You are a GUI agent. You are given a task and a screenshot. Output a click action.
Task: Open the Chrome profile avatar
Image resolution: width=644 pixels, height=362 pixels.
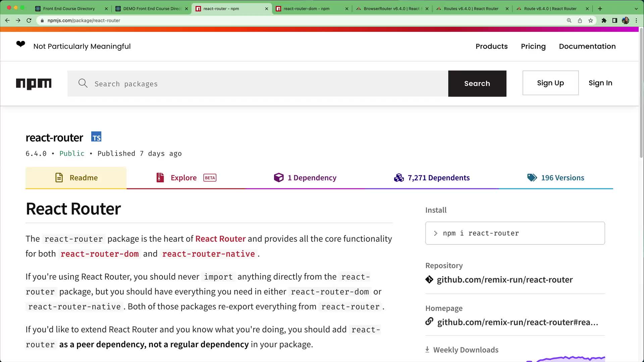[x=626, y=20]
